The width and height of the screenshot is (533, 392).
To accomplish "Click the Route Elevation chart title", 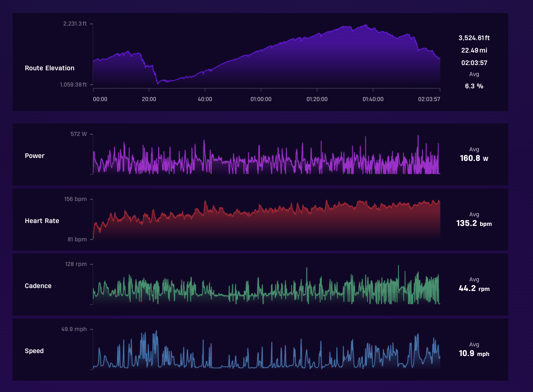I will pyautogui.click(x=50, y=68).
